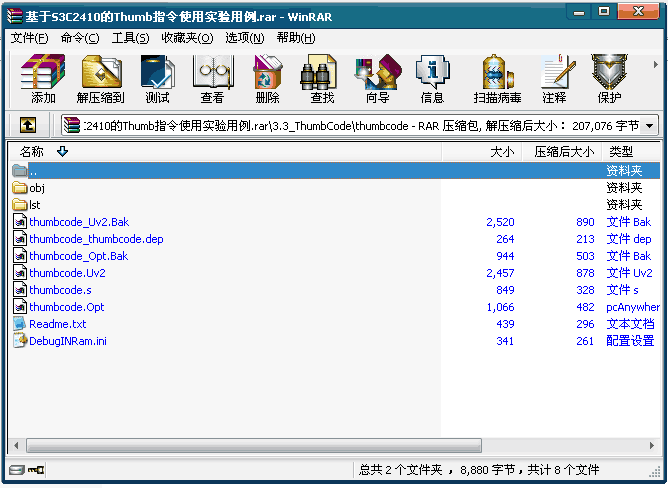This screenshot has width=668, height=488.
Task: Click the thumbcode.s file icon
Action: click(20, 290)
